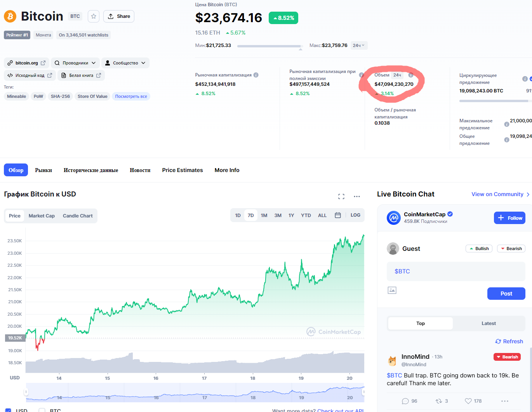This screenshot has height=412, width=532.
Task: Open the 24ч min/max range dropdown
Action: pyautogui.click(x=359, y=45)
